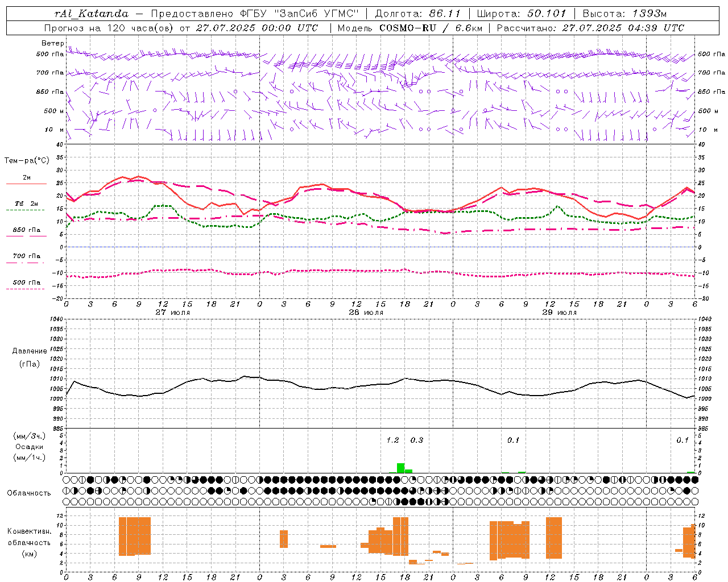Click the Рассчитано: 27.07.2025 04:39 UTC text
Image resolution: width=728 pixels, height=582 pixels.
coord(590,28)
